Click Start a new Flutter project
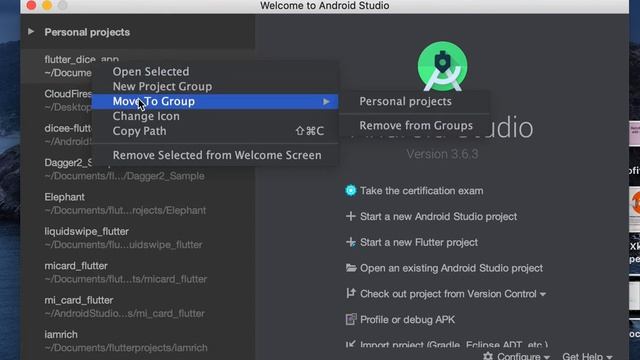Image resolution: width=640 pixels, height=360 pixels. pos(419,242)
